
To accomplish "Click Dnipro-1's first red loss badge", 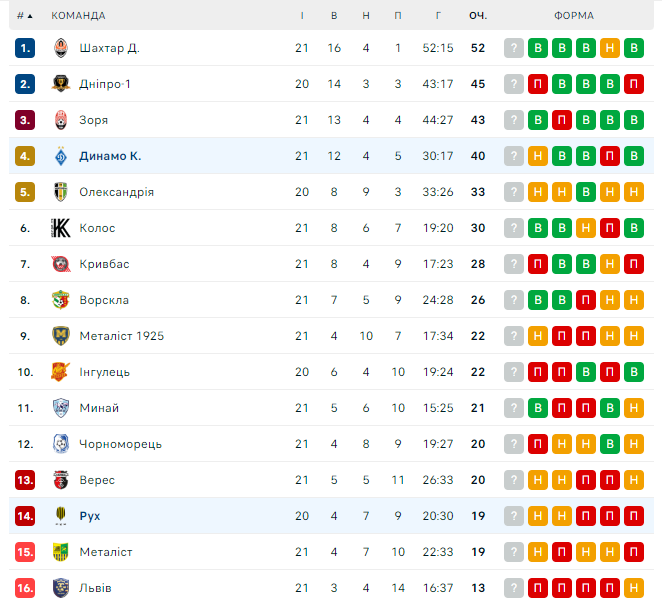I will [538, 84].
